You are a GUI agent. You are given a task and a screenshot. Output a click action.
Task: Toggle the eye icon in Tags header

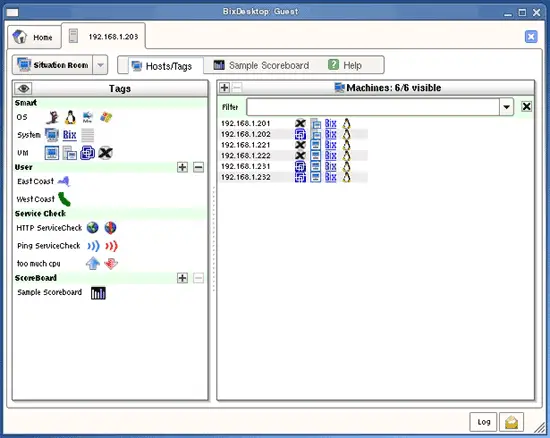click(x=24, y=88)
